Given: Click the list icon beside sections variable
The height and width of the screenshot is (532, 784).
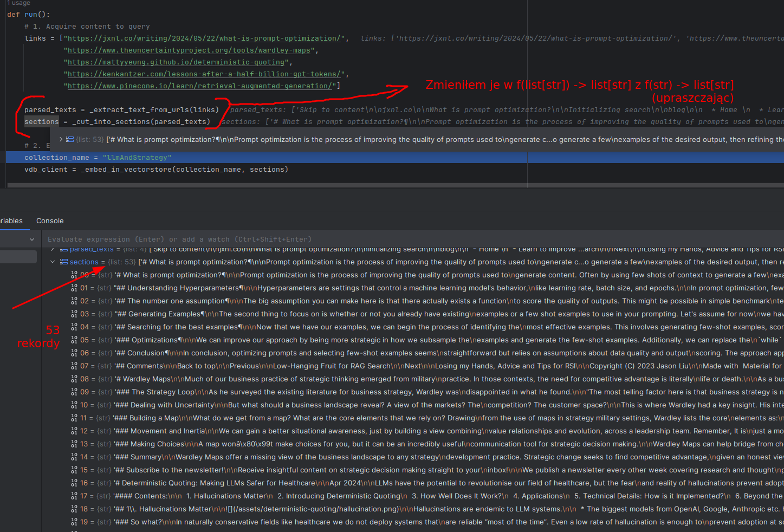Looking at the screenshot, I should coord(64,262).
